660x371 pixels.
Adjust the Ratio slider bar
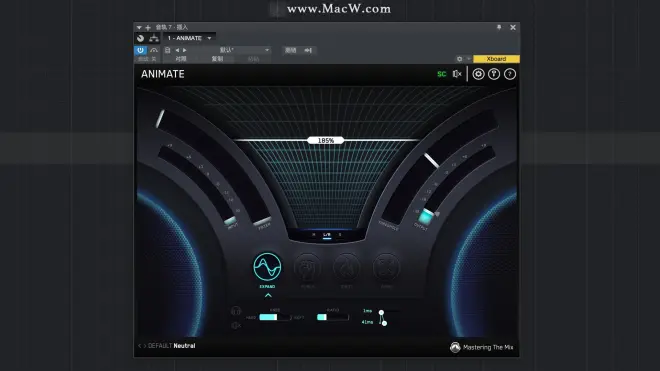[x=333, y=317]
